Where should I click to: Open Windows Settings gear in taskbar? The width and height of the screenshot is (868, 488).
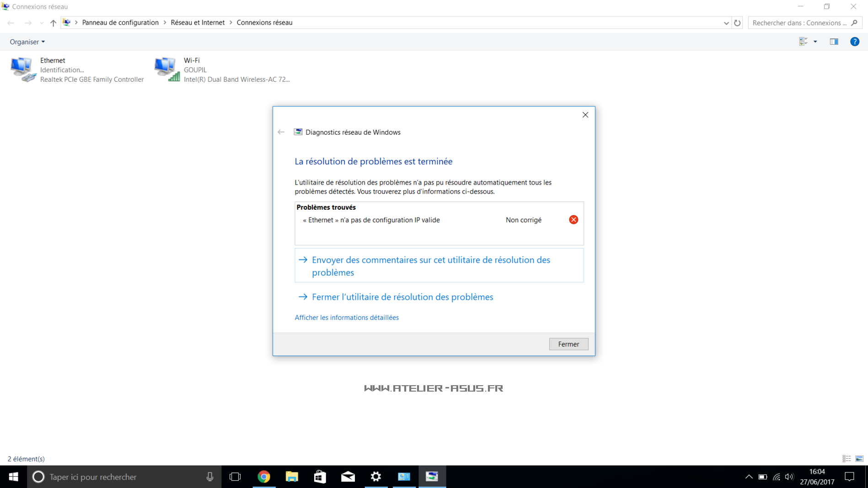tap(376, 477)
